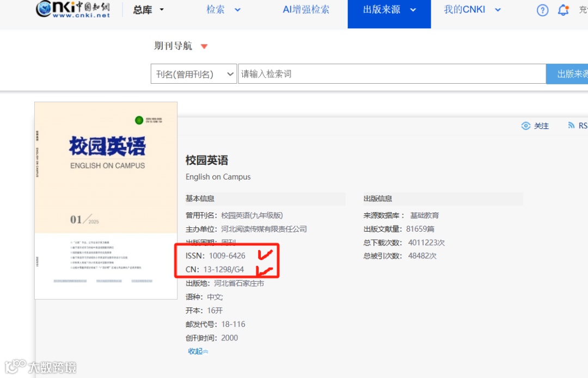Click 曾用刊名 校园英语(九年级版)
This screenshot has width=588, height=378.
pyautogui.click(x=234, y=215)
